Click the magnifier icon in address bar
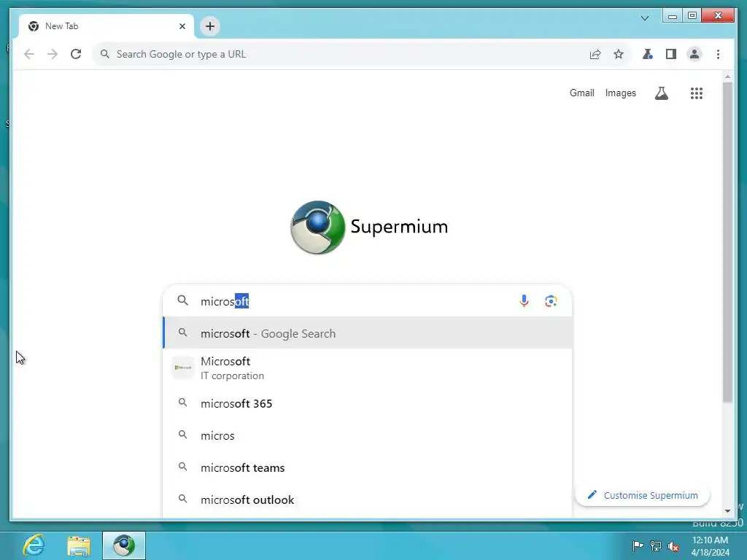 [105, 54]
